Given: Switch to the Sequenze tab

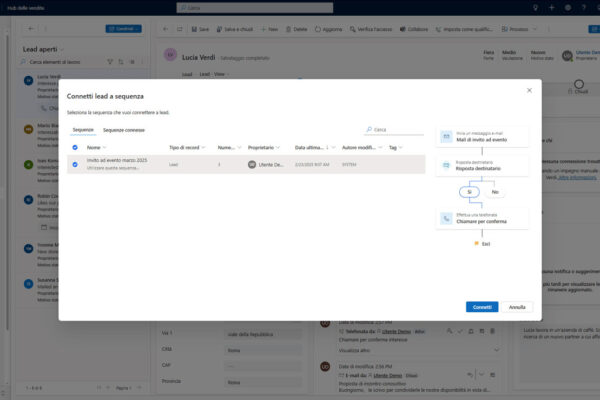Looking at the screenshot, I should (83, 130).
